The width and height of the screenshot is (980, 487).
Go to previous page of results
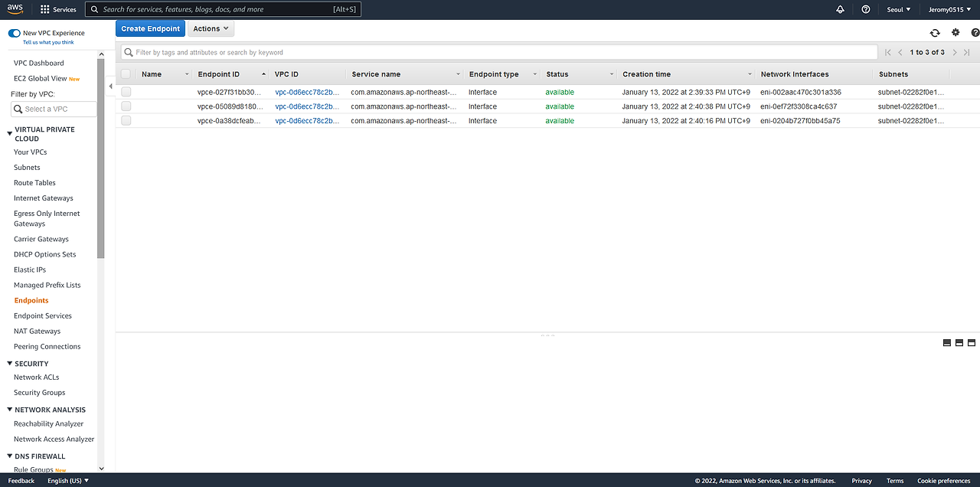tap(900, 52)
